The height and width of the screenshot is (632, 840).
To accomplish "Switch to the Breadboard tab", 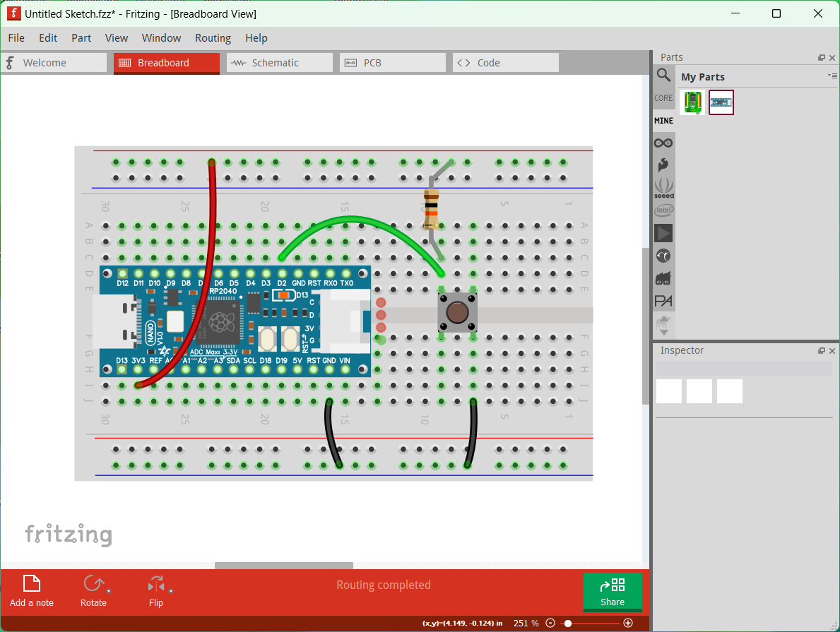I will click(x=167, y=63).
